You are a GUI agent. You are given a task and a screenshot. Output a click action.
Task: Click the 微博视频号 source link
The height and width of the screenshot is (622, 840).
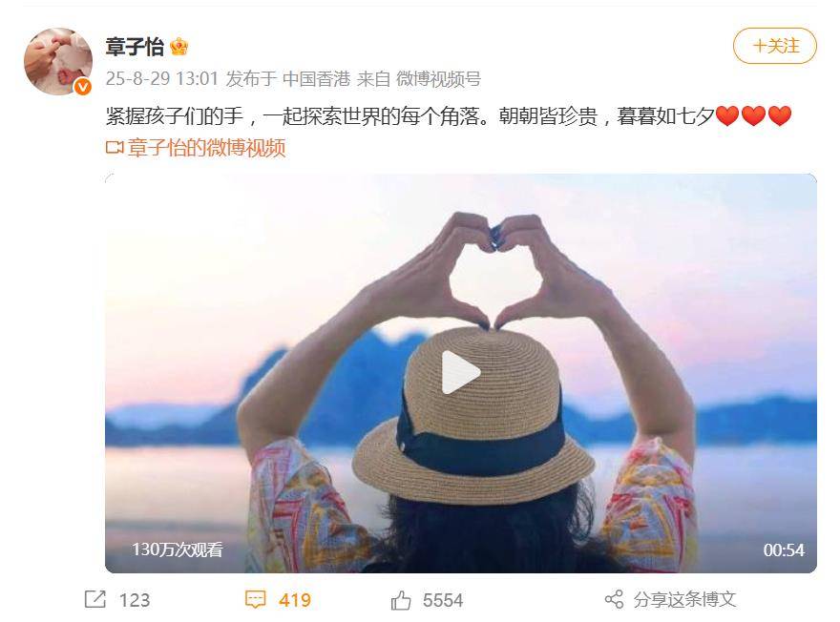438,78
